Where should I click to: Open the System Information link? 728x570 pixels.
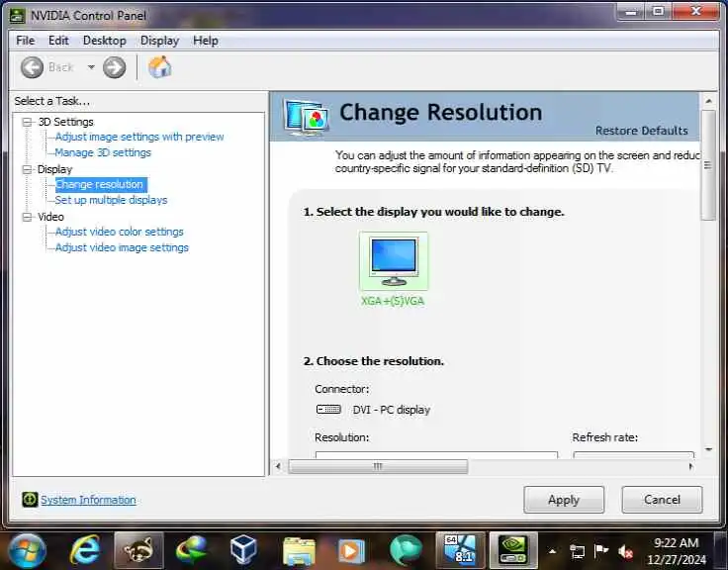tap(88, 500)
